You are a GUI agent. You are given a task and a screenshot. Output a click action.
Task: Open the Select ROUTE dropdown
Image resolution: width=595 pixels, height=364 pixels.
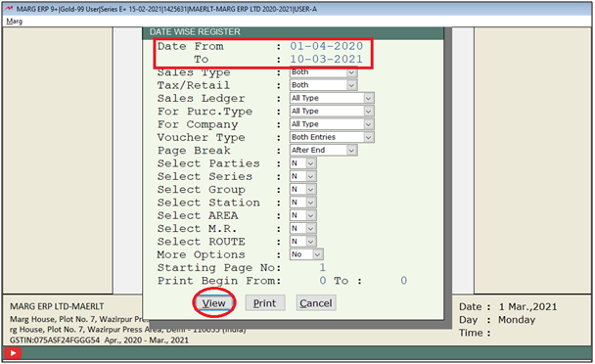coord(302,242)
